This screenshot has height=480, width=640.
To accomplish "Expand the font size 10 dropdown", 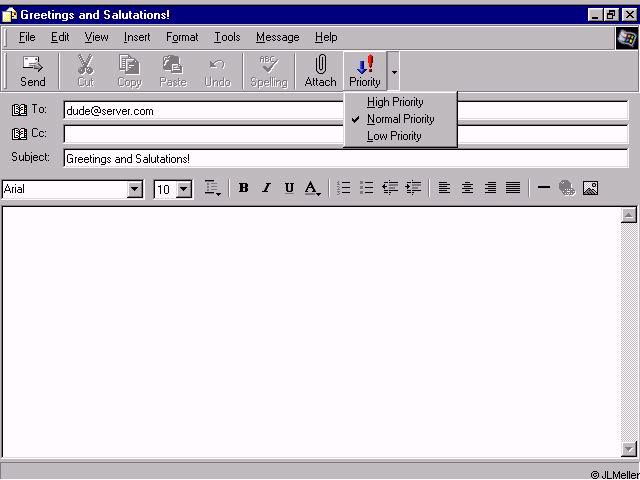I will [184, 189].
